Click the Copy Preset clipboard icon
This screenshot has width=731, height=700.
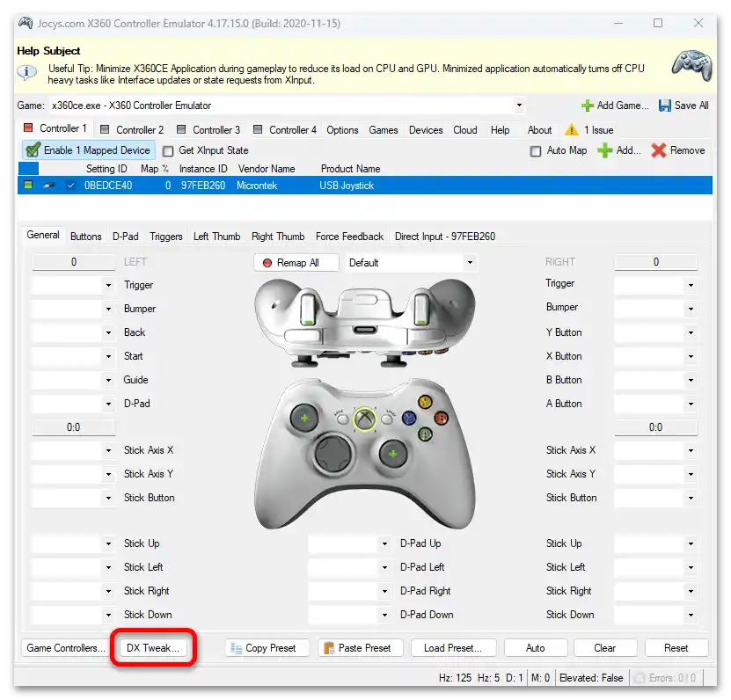coord(234,647)
